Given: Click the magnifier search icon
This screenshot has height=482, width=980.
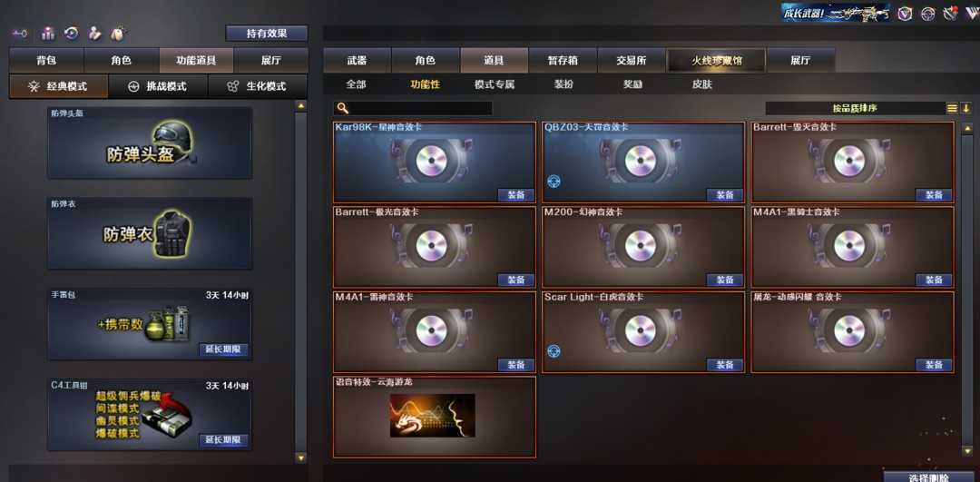Looking at the screenshot, I should point(342,108).
